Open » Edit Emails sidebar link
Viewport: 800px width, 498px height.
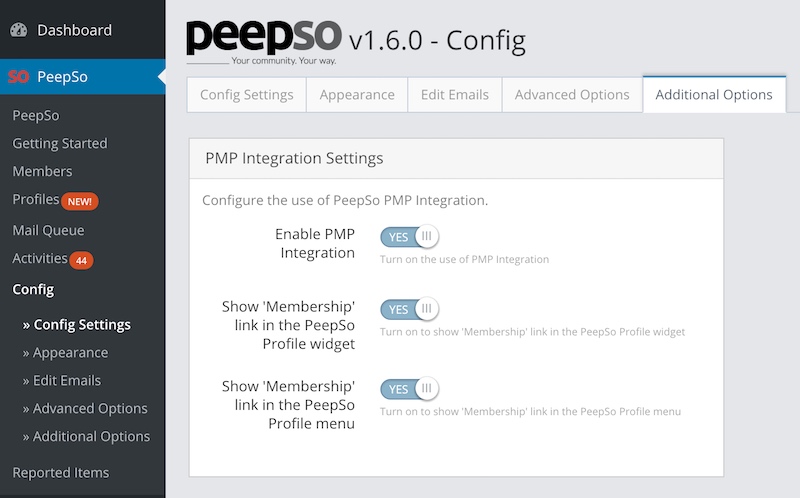(x=62, y=381)
